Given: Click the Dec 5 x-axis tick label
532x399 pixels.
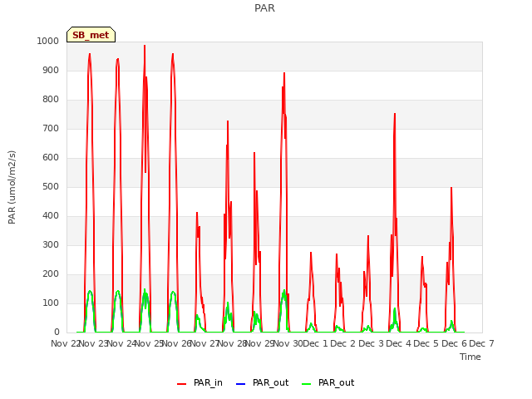Looking at the screenshot, I should (x=426, y=343).
